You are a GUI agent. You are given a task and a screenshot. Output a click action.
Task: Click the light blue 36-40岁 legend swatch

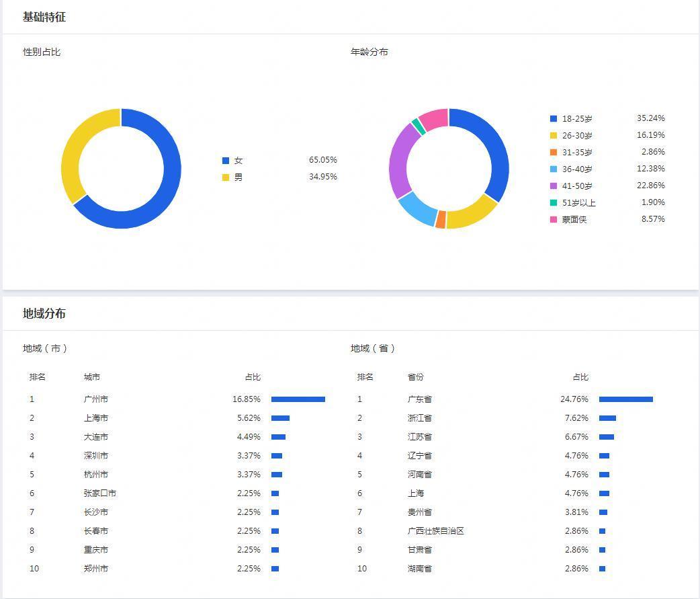pos(554,169)
